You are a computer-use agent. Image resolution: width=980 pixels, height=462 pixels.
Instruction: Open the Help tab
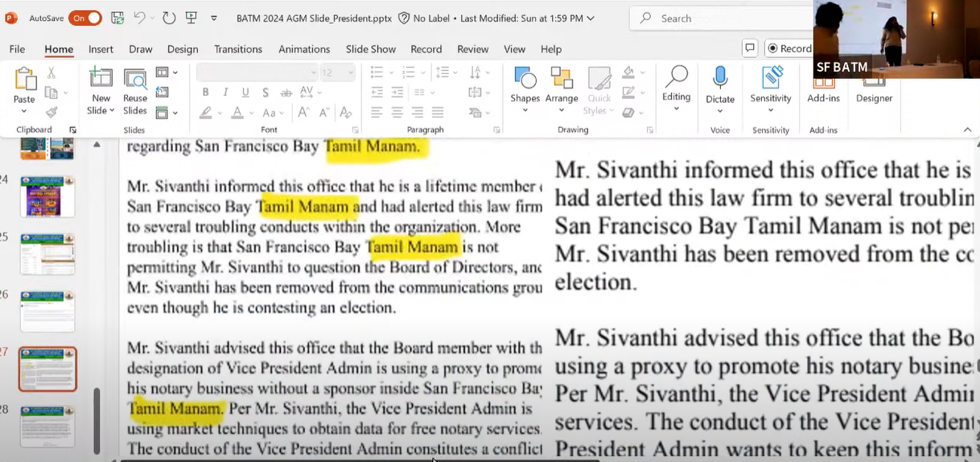coord(551,49)
